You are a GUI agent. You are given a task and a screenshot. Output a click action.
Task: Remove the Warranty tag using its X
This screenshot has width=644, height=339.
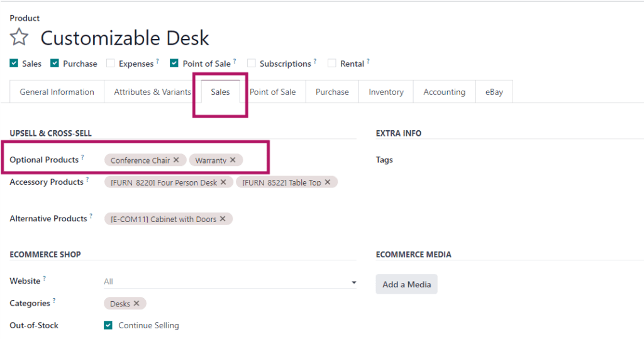coord(233,160)
